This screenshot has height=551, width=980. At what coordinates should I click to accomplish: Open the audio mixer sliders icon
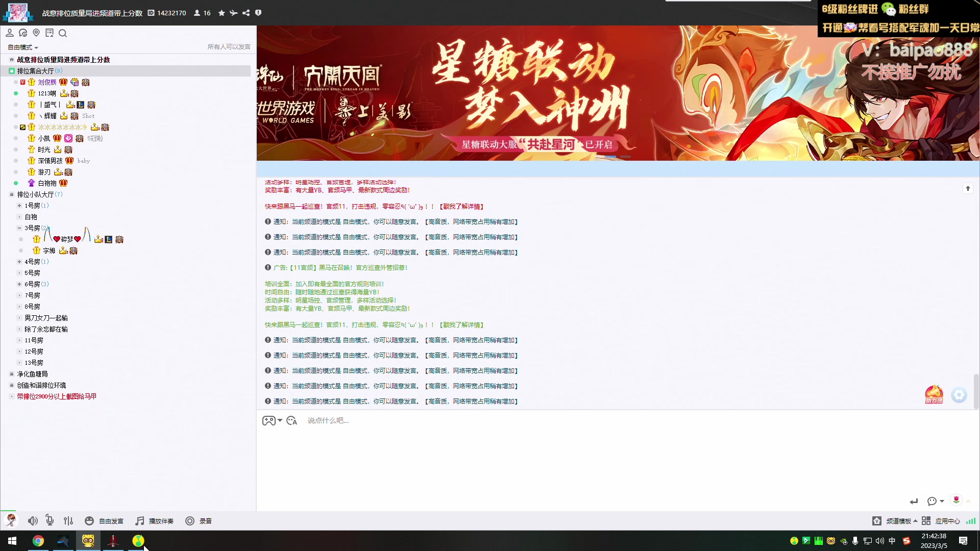coord(68,521)
